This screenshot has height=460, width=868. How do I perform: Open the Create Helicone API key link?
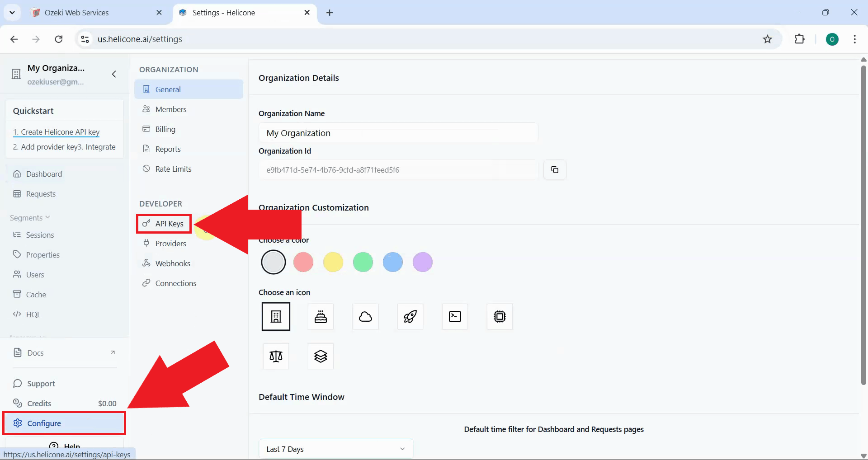coord(56,132)
